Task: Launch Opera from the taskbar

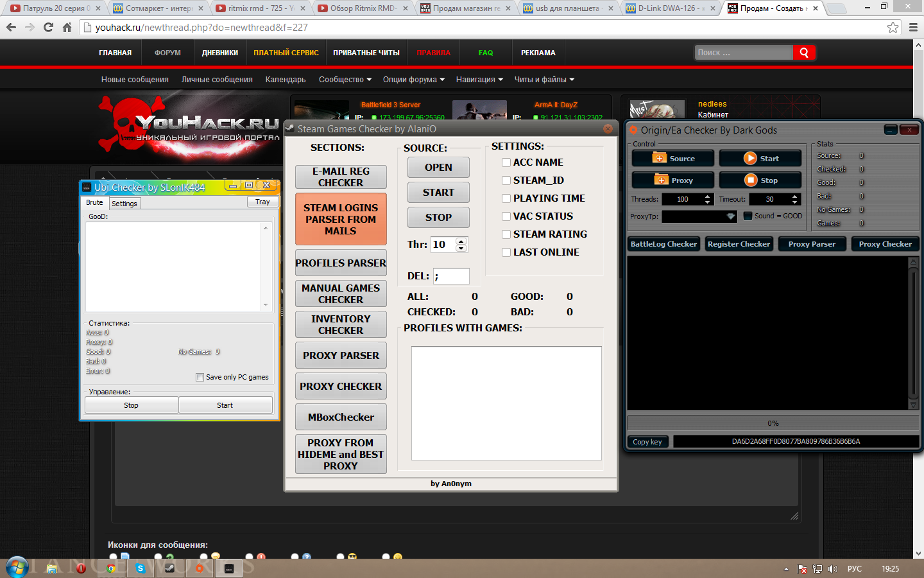Action: [x=81, y=568]
